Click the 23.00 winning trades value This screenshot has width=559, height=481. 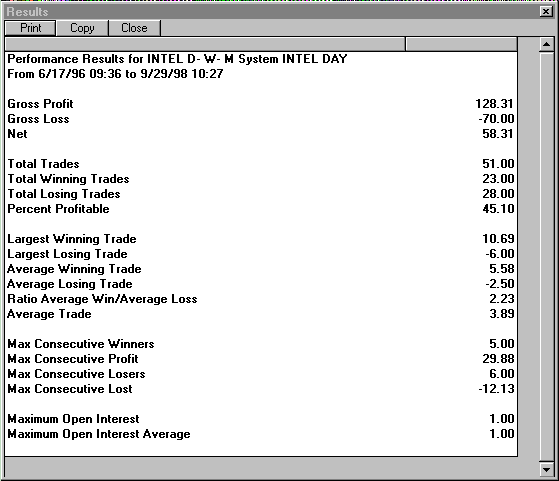pos(498,179)
